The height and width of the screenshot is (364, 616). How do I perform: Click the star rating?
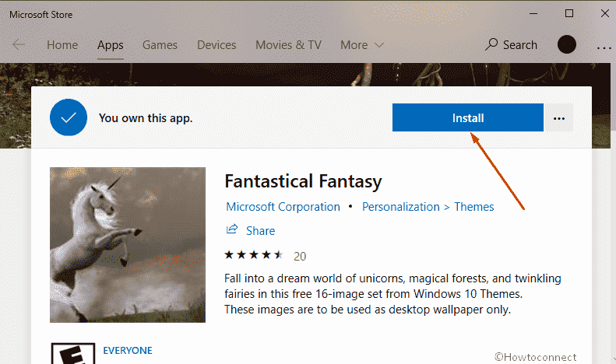(253, 255)
